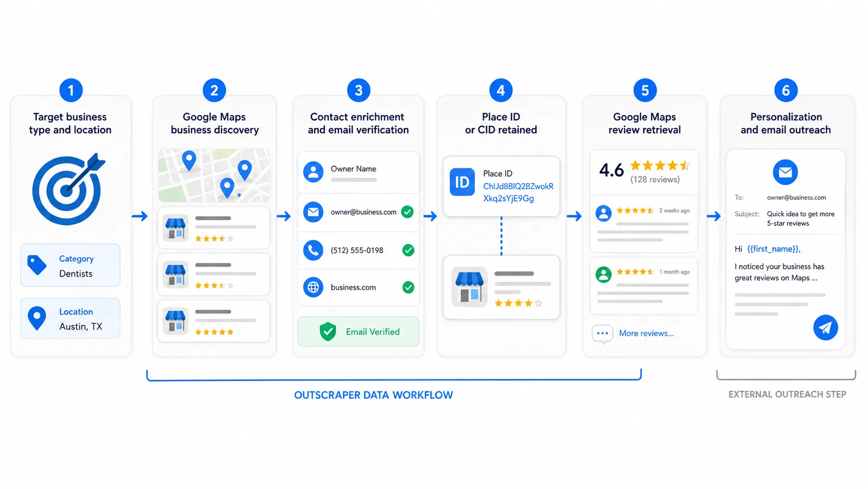Click the "4.6" rating number
The height and width of the screenshot is (489, 868).
(x=612, y=170)
